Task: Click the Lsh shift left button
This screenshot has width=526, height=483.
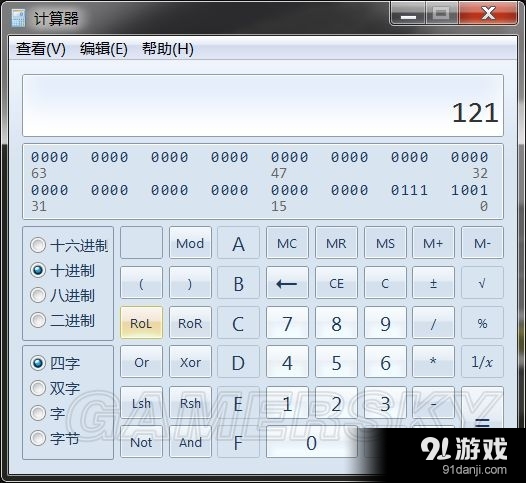Action: [x=141, y=402]
